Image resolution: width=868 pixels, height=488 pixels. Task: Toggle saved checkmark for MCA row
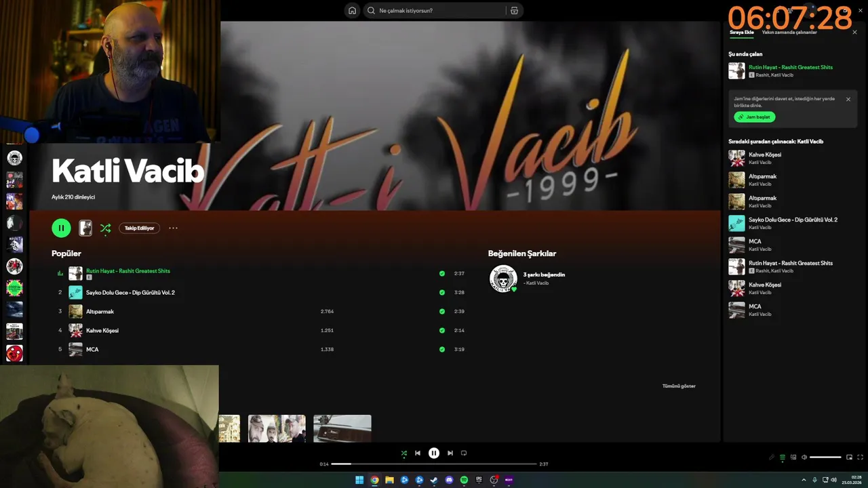tap(442, 350)
